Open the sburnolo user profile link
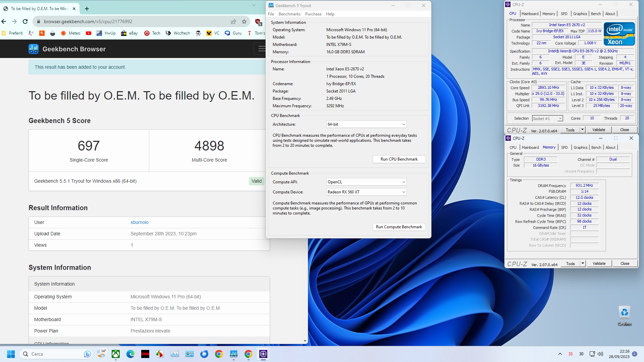 (x=140, y=222)
